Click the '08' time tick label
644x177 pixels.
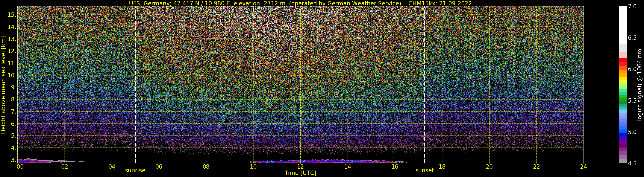[206, 166]
